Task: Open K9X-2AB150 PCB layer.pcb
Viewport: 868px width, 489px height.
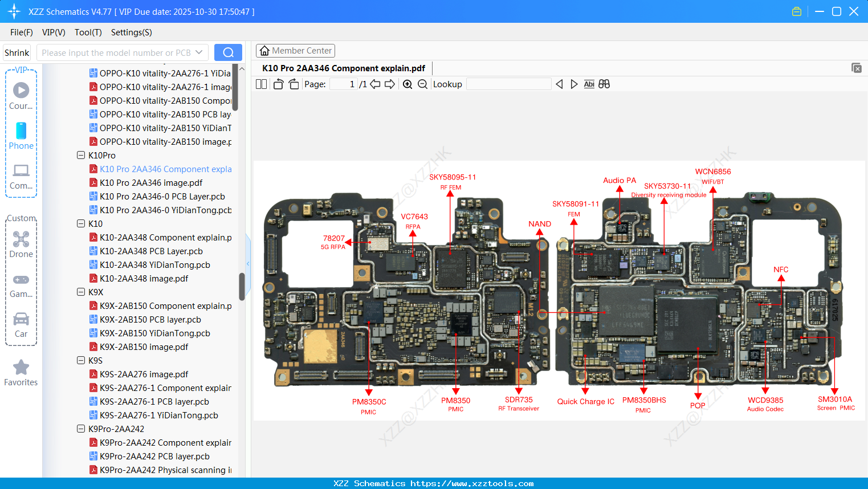Action: [x=150, y=320]
